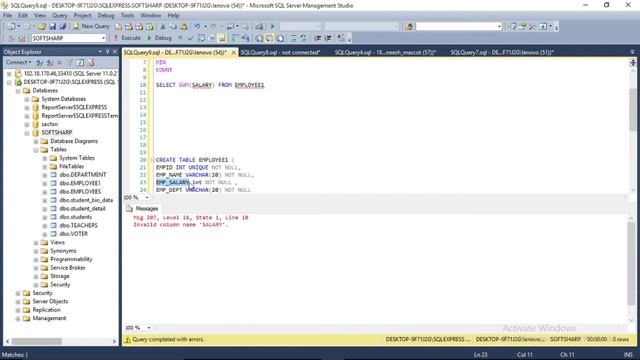Execute the current query
The width and height of the screenshot is (640, 360).
point(127,38)
